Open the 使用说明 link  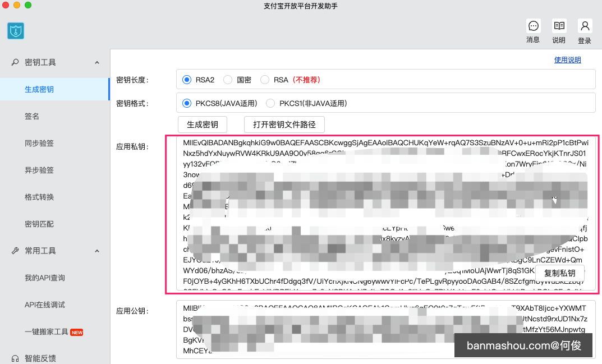click(567, 60)
